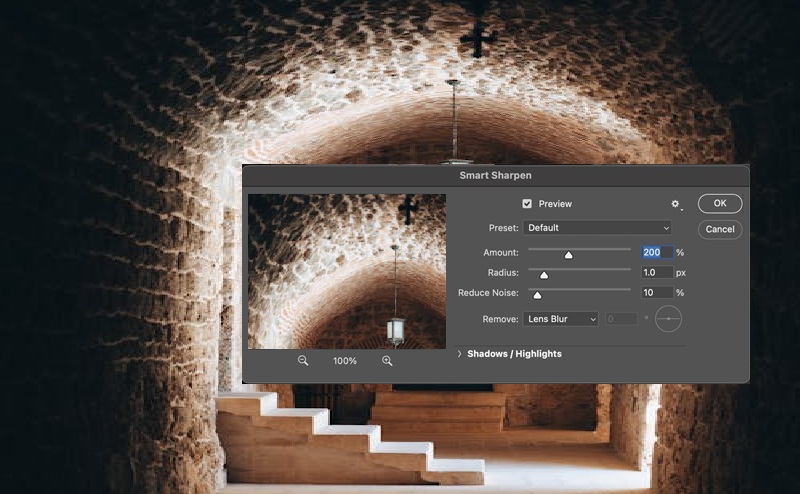Confirm sharpening with the OK button
Viewport: 800px width, 494px height.
720,203
